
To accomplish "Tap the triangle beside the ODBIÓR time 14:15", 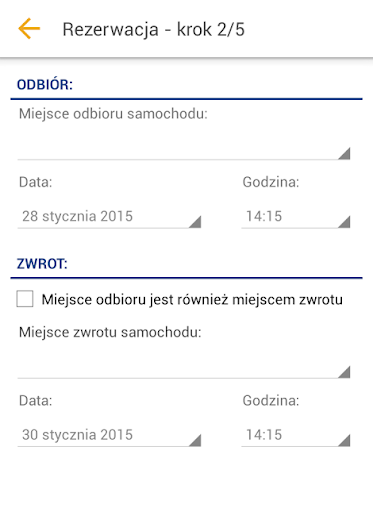I will click(344, 222).
